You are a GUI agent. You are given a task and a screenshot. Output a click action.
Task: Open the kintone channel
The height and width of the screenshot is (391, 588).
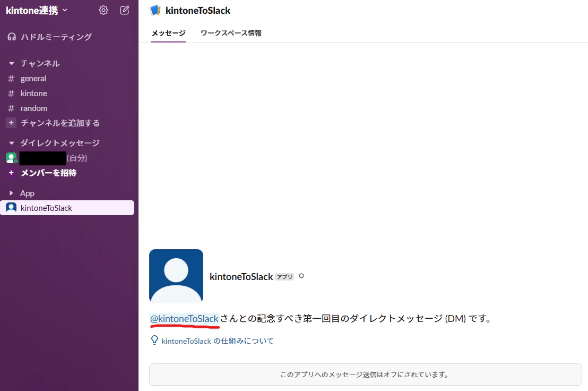coord(34,93)
